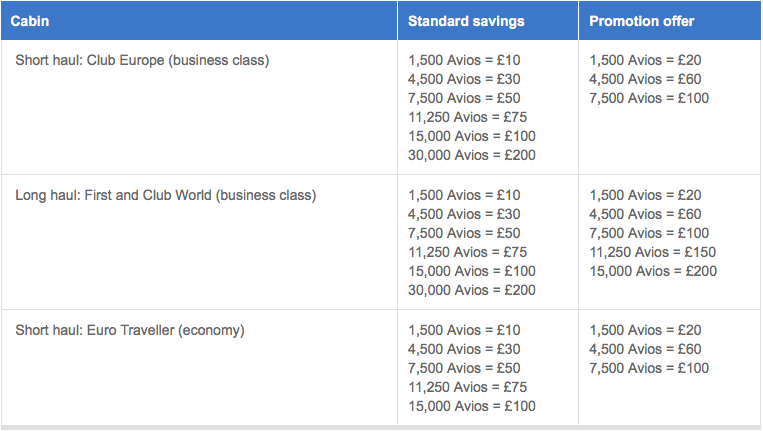Click Long haul standard 30,000 Avios = £200
Viewport: 763px width, 431px height.
click(x=472, y=290)
